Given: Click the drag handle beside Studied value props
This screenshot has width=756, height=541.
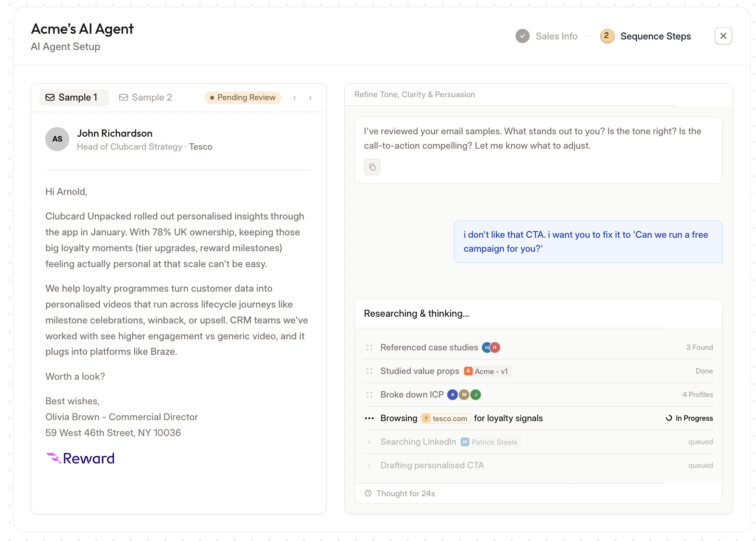Looking at the screenshot, I should click(x=369, y=371).
